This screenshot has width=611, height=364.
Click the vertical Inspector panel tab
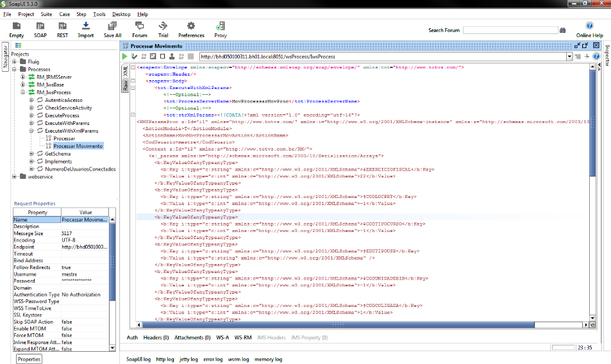click(607, 55)
